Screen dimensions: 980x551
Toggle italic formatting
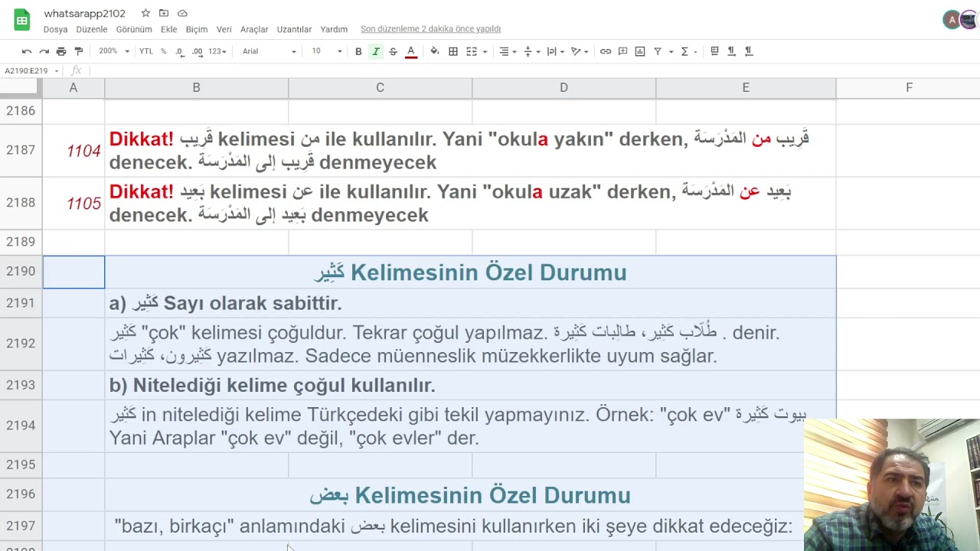376,51
